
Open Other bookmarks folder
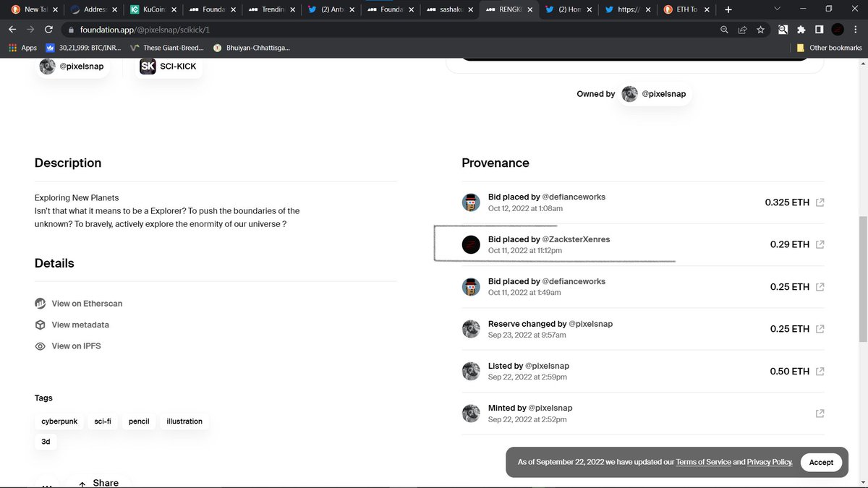pos(829,48)
